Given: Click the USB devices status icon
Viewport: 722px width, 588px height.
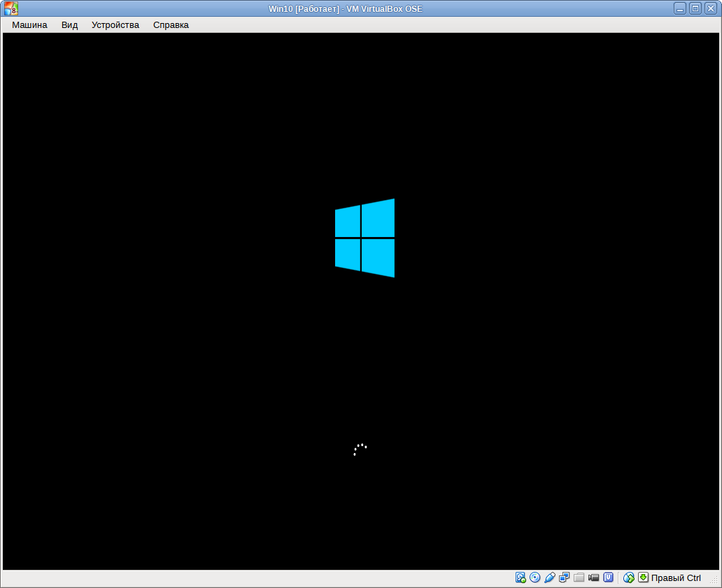Looking at the screenshot, I should tap(550, 578).
